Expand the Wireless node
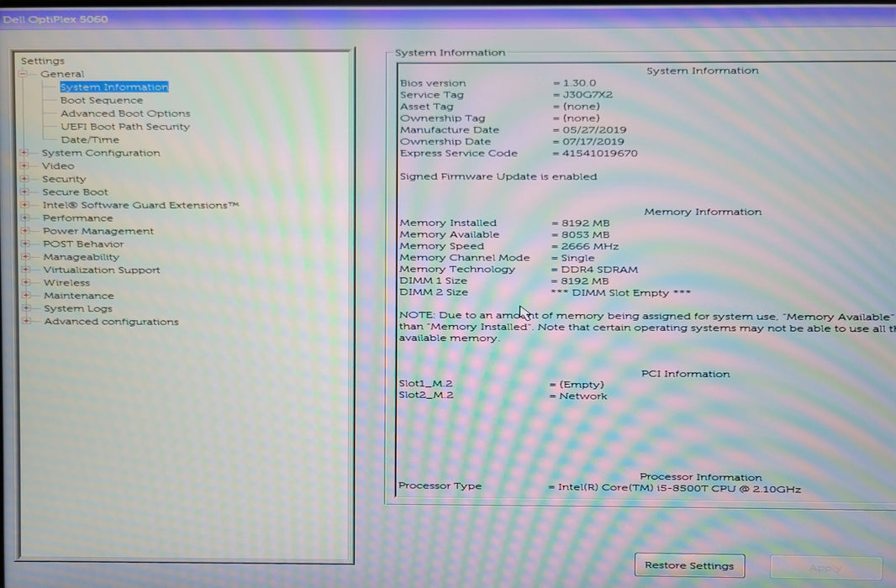896x588 pixels. tap(26, 282)
